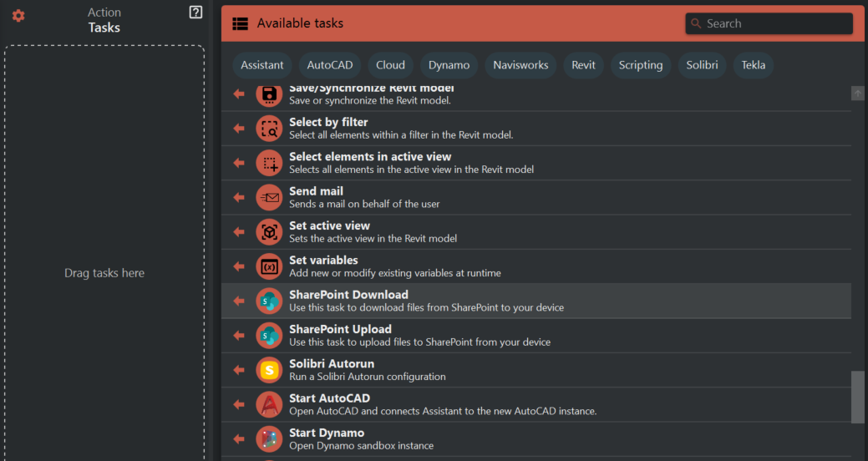Click into the Search tasks field
The height and width of the screenshot is (461, 868).
tap(769, 23)
